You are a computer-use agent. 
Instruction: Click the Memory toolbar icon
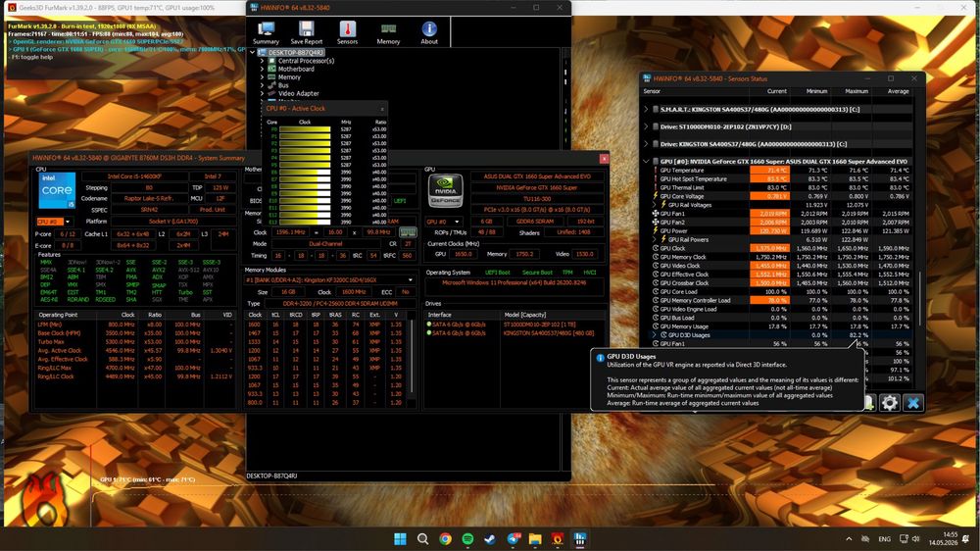[388, 32]
